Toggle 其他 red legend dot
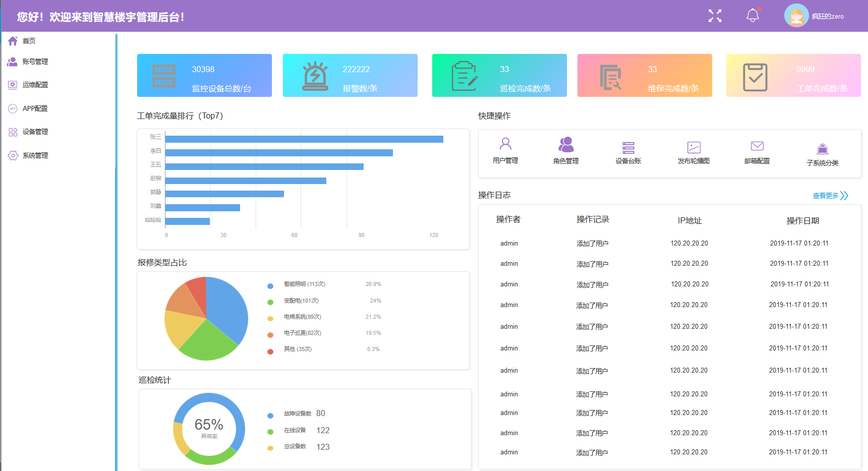 270,351
